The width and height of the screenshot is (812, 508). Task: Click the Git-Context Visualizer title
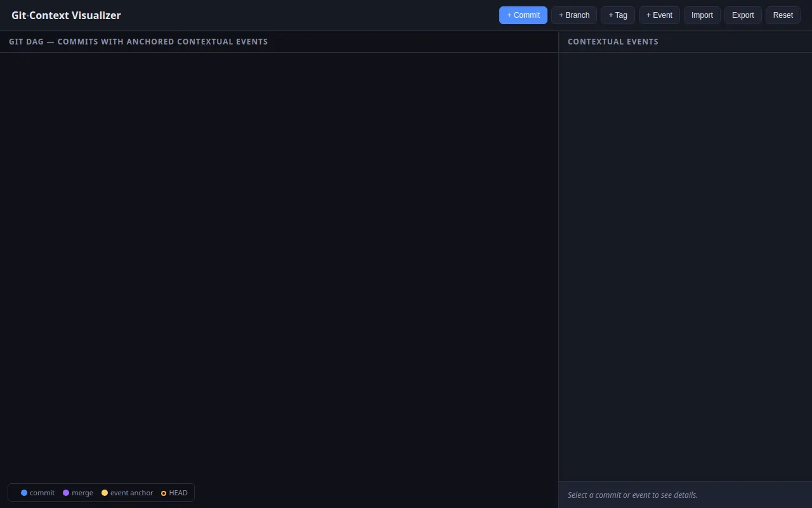(66, 15)
